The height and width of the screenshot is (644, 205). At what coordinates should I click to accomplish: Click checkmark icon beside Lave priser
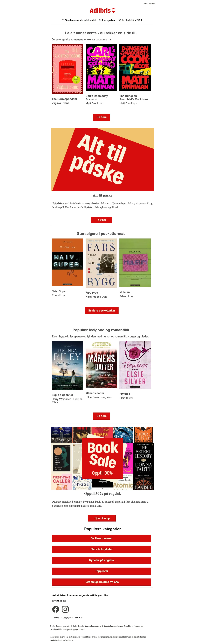[x=100, y=20]
